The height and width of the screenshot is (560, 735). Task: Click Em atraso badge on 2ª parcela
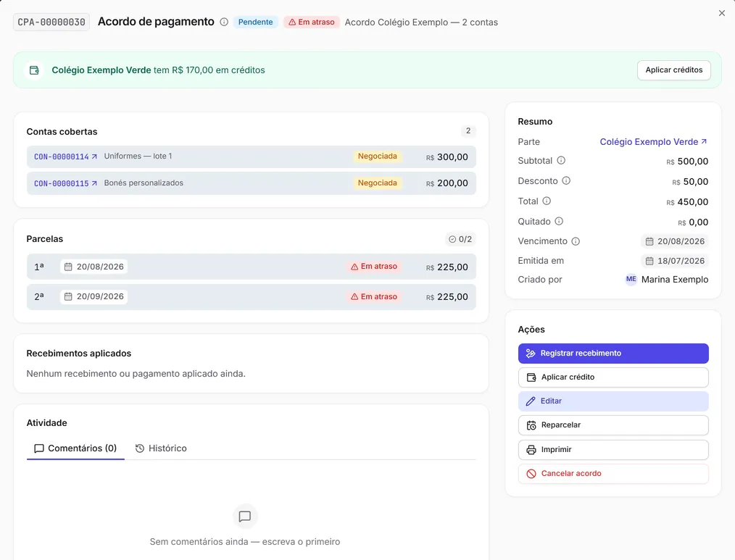tap(374, 296)
